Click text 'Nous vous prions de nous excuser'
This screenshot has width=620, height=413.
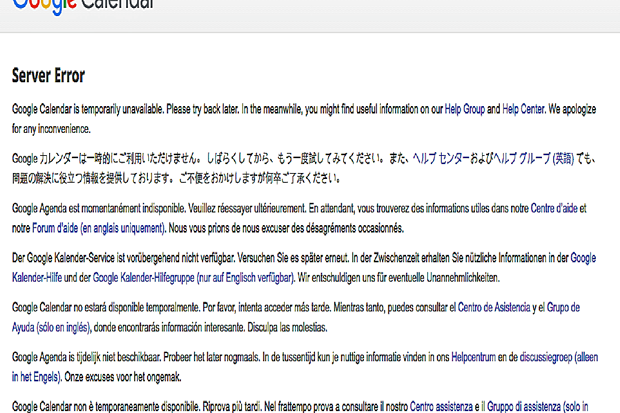coord(229,228)
